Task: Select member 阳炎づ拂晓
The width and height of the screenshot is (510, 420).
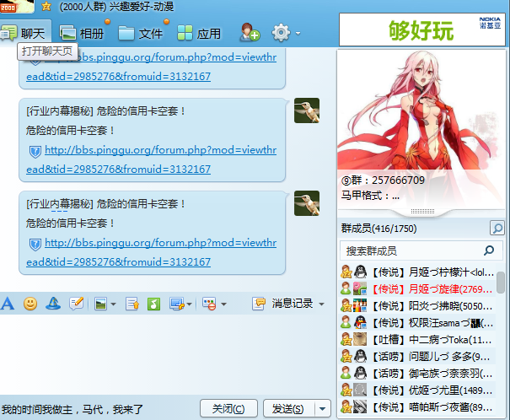Action: (x=418, y=305)
